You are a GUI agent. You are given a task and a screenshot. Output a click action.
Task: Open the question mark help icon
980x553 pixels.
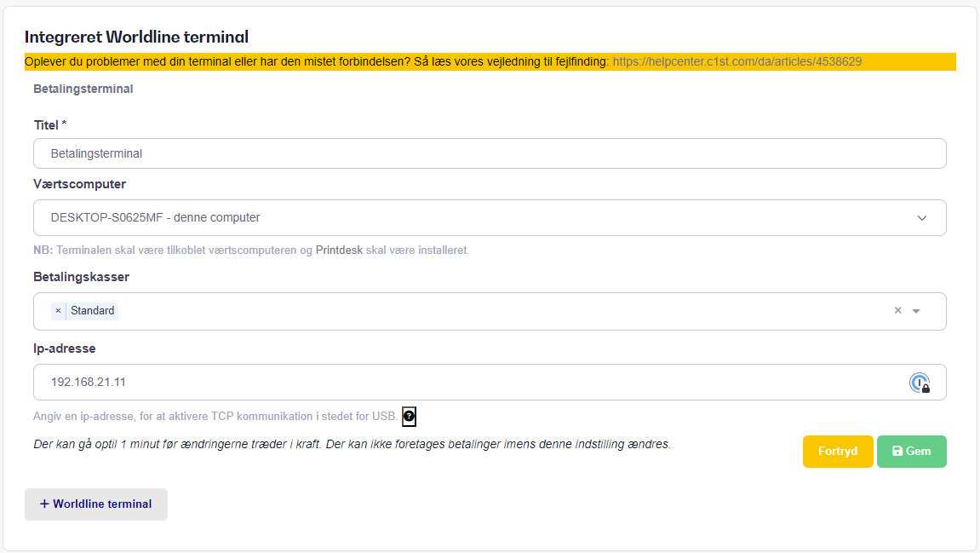click(409, 417)
